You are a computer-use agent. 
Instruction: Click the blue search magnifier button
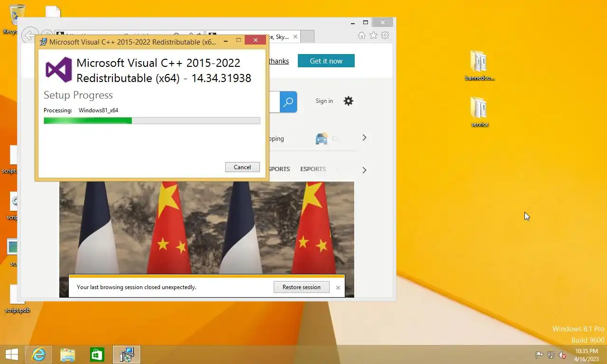288,102
